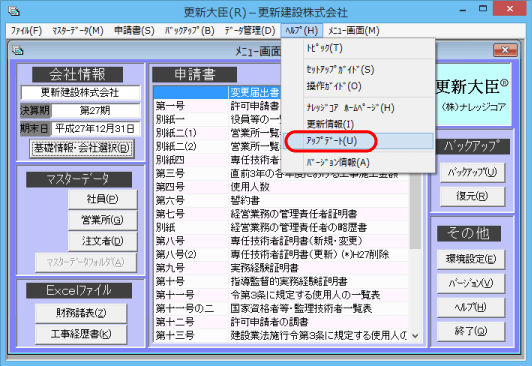Viewport: 532px width, 366px height.
Task: Click the メニュー画面 inner window icon
Action: 17,51
